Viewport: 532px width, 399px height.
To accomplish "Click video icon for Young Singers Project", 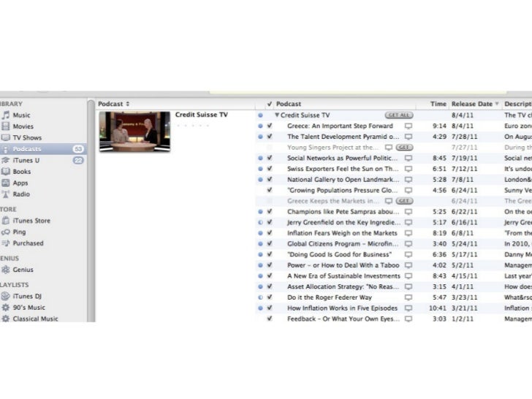I will (389, 148).
